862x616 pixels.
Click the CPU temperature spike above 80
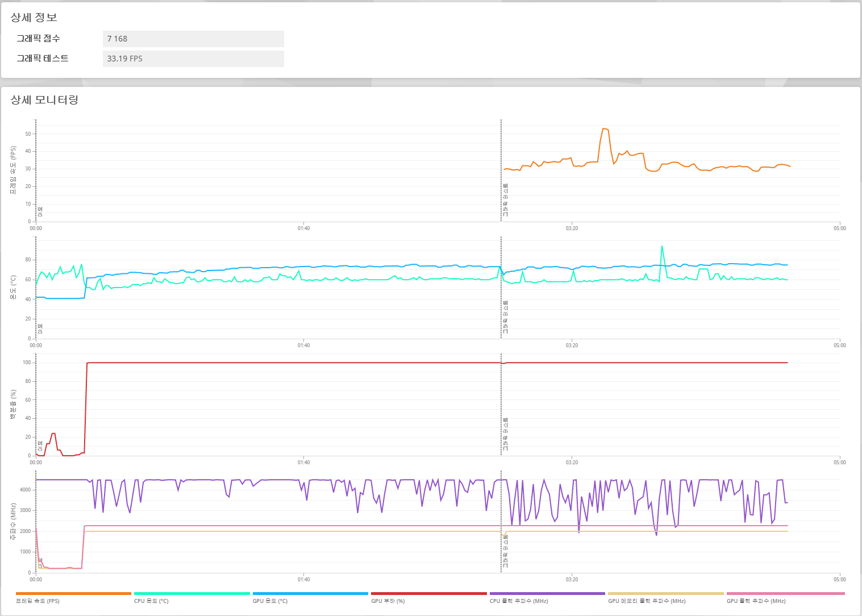pyautogui.click(x=662, y=247)
